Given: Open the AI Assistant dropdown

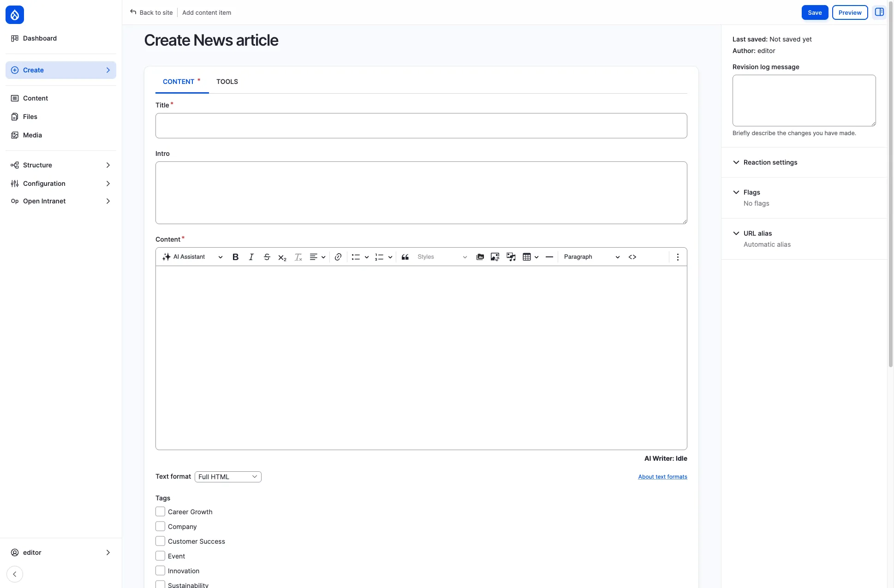Looking at the screenshot, I should pos(192,257).
